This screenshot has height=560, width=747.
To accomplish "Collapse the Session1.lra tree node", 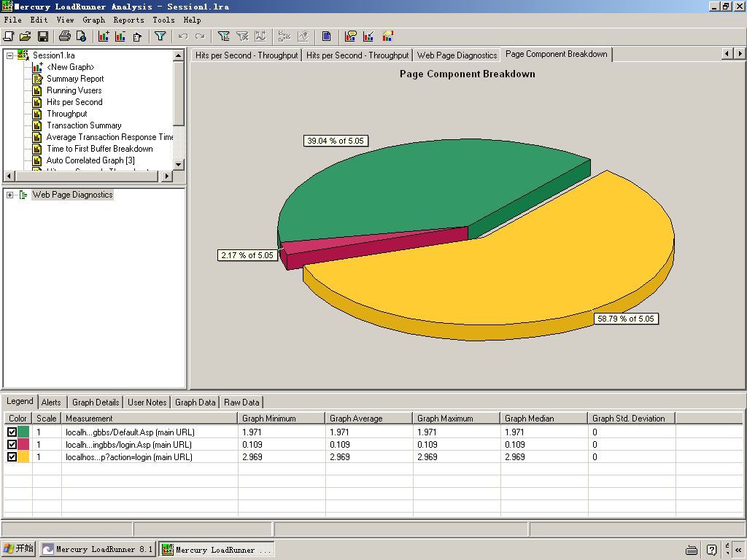I will 9,55.
